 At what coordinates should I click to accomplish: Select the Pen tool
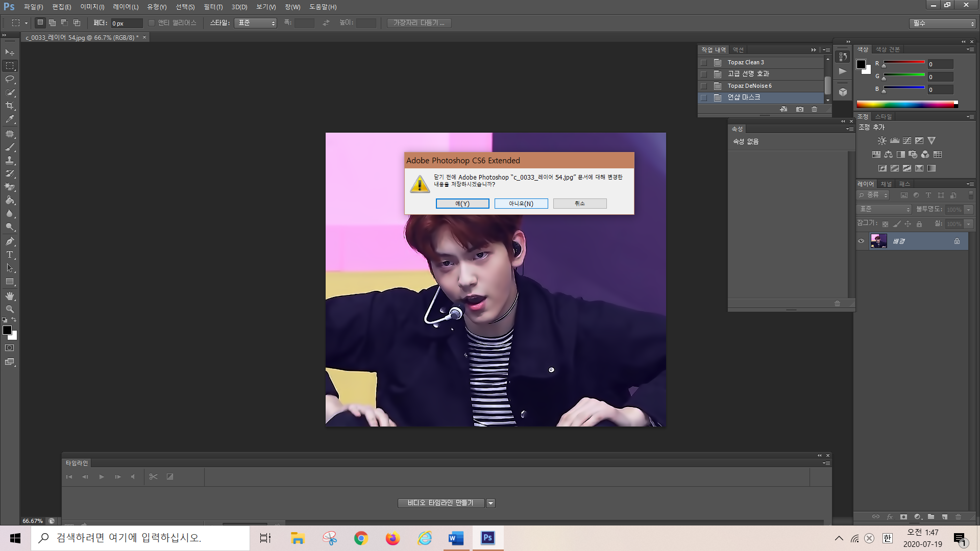pyautogui.click(x=10, y=241)
